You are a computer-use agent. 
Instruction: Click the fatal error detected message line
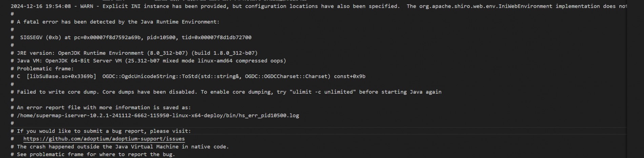(115, 22)
